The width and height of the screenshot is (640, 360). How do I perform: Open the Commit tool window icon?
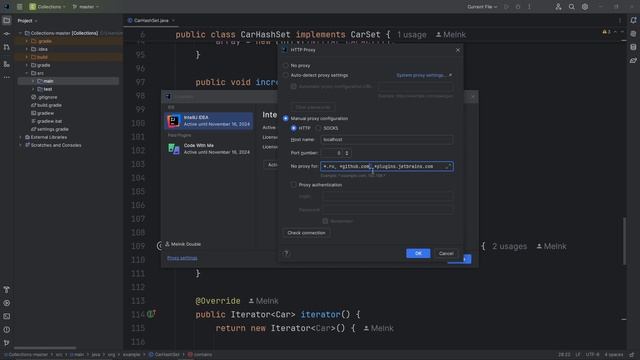click(7, 34)
